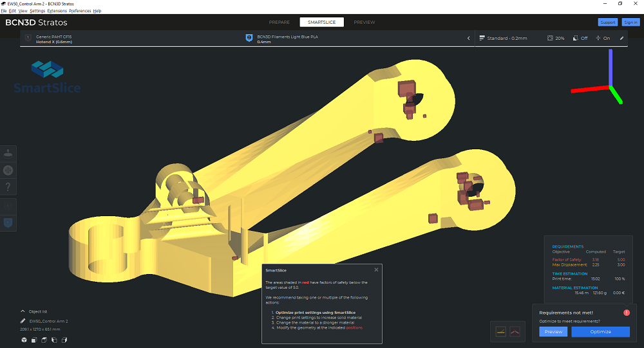Click the REQUIREMENTS heading

point(567,246)
